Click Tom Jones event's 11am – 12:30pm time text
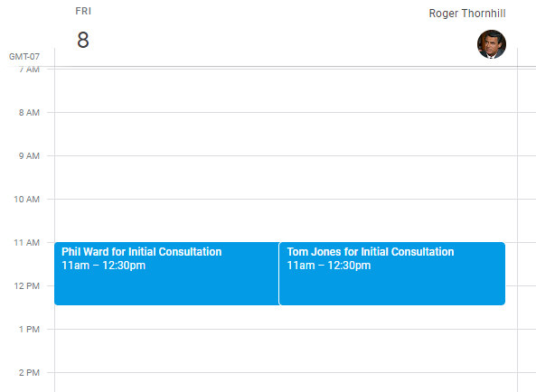This screenshot has width=536, height=392. (329, 266)
